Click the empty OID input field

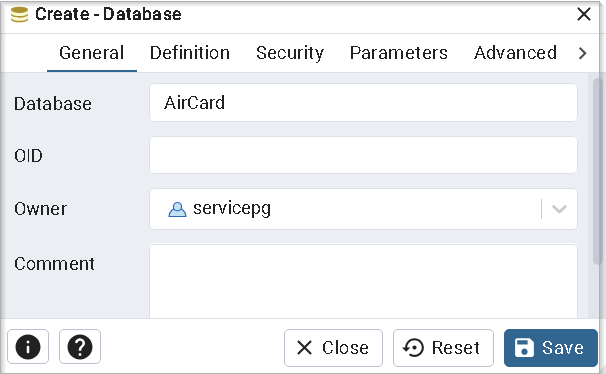click(x=363, y=155)
